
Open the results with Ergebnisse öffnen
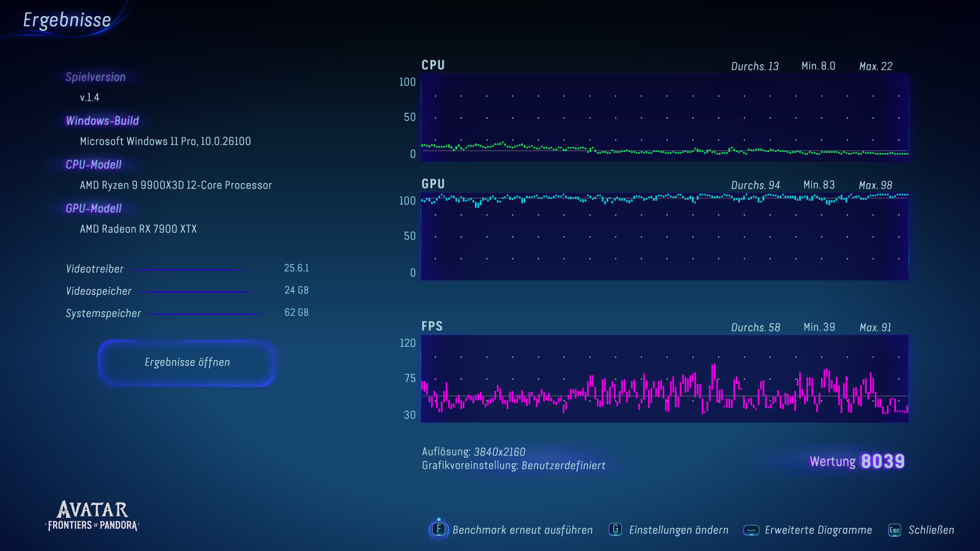pos(187,362)
